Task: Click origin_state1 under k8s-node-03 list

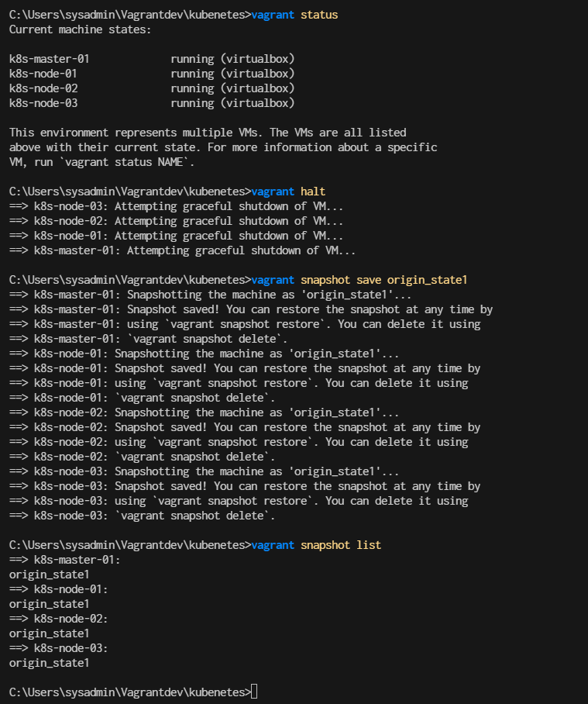Action: pos(50,663)
